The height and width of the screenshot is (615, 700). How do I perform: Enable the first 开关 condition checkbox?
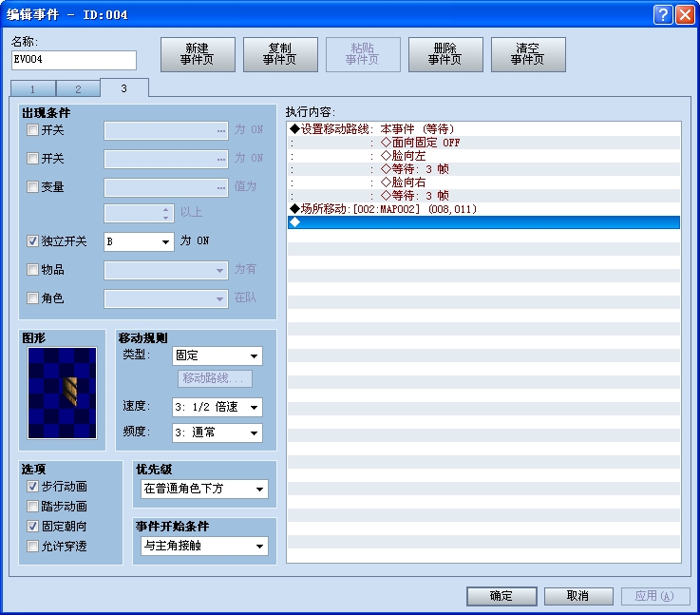pyautogui.click(x=33, y=130)
